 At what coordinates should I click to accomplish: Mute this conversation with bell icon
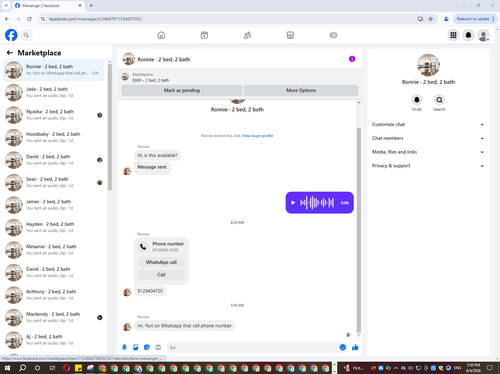tap(417, 100)
